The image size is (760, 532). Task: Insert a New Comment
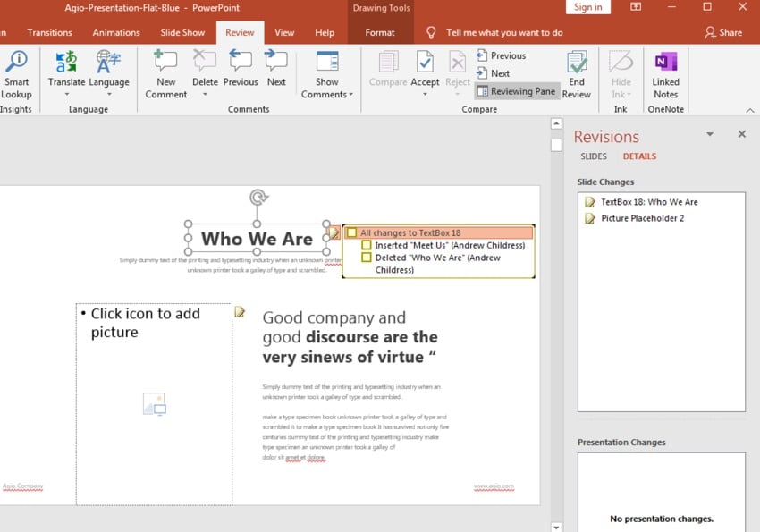point(165,76)
